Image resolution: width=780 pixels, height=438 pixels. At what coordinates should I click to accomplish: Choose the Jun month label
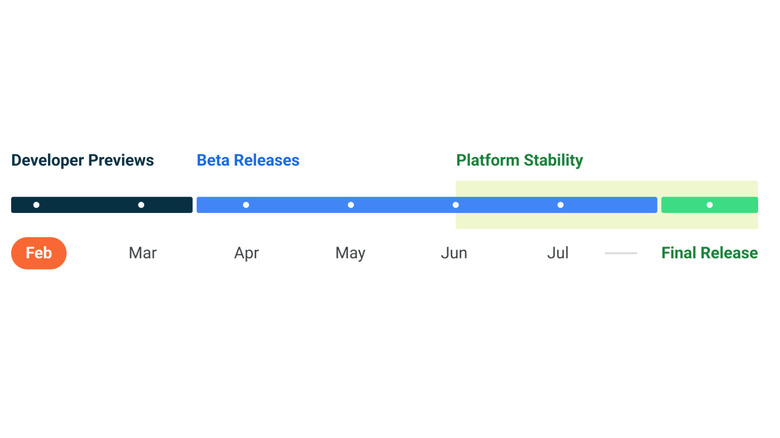(454, 253)
